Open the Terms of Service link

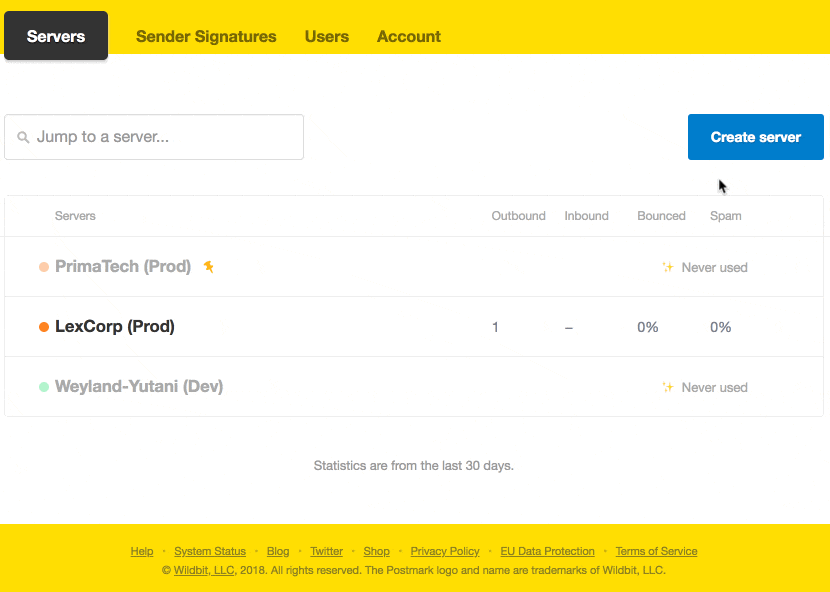tap(656, 551)
